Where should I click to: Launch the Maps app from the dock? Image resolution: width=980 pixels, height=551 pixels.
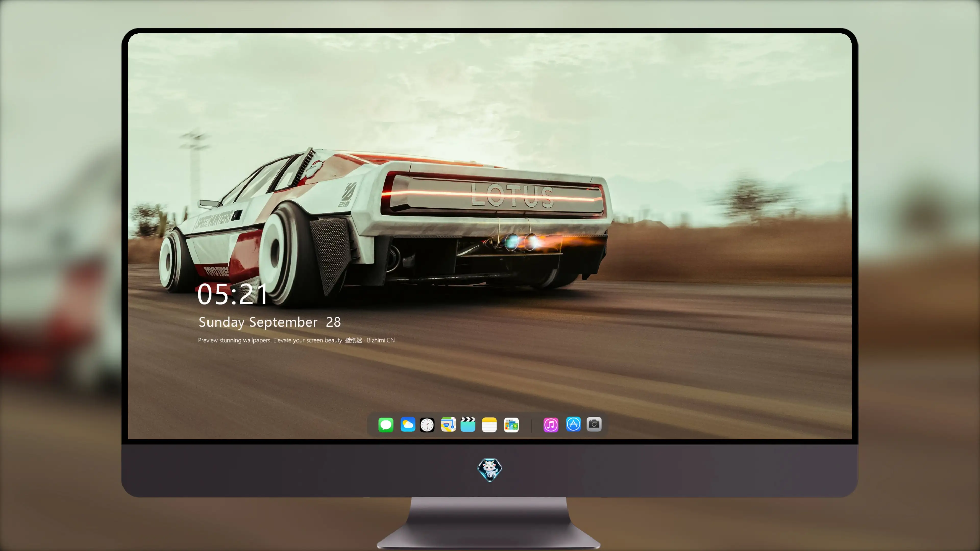click(x=448, y=424)
